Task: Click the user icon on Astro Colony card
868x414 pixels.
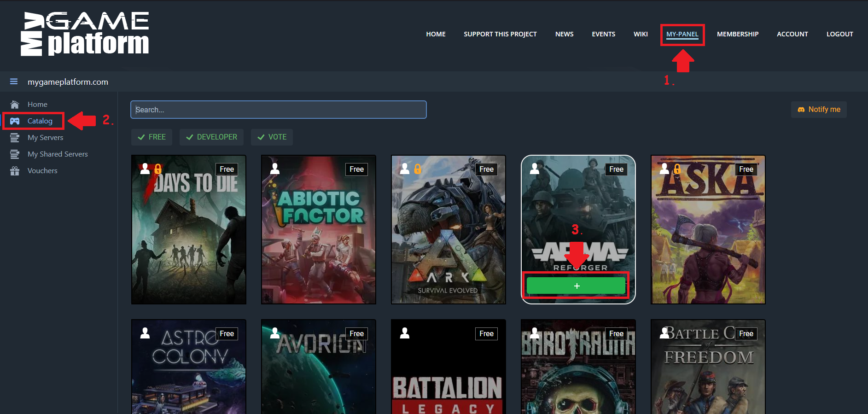Action: pyautogui.click(x=145, y=333)
